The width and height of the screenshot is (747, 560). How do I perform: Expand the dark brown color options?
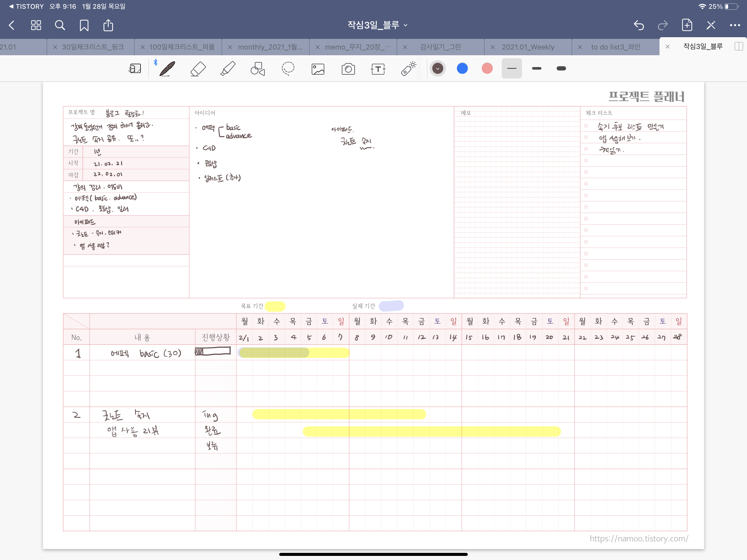point(438,69)
